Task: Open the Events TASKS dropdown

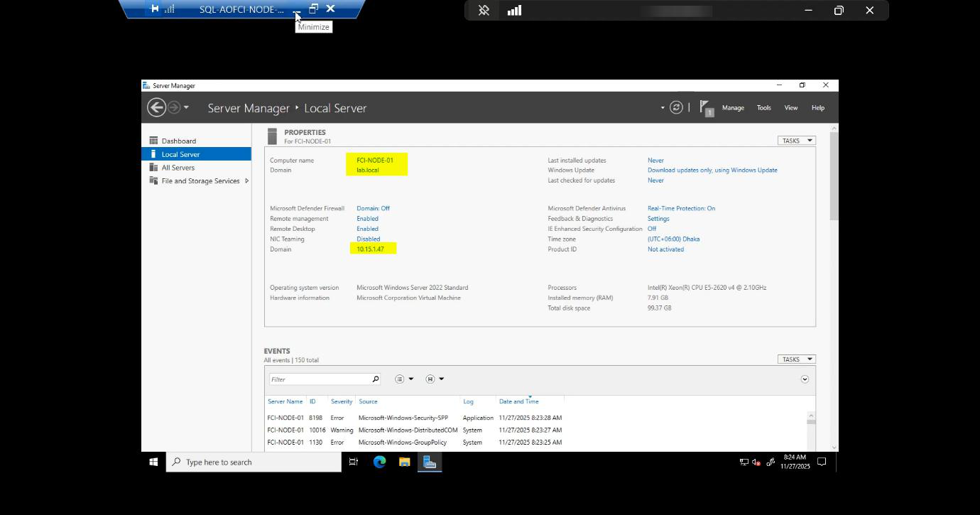Action: [x=796, y=359]
